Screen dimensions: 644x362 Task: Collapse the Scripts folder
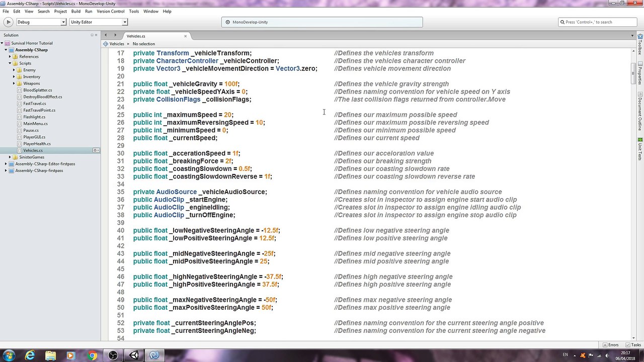[x=9, y=63]
